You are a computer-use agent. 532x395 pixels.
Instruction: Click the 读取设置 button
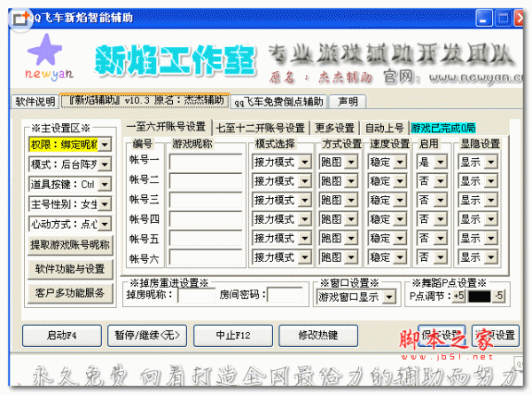click(496, 336)
